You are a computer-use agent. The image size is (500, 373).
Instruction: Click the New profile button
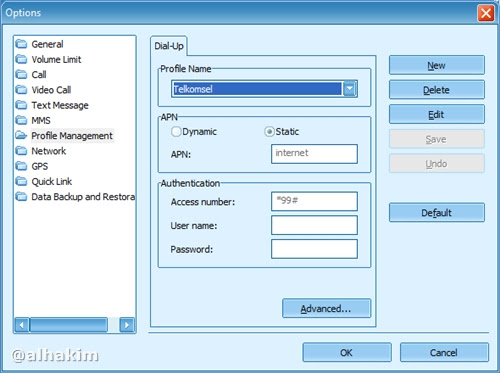[437, 65]
